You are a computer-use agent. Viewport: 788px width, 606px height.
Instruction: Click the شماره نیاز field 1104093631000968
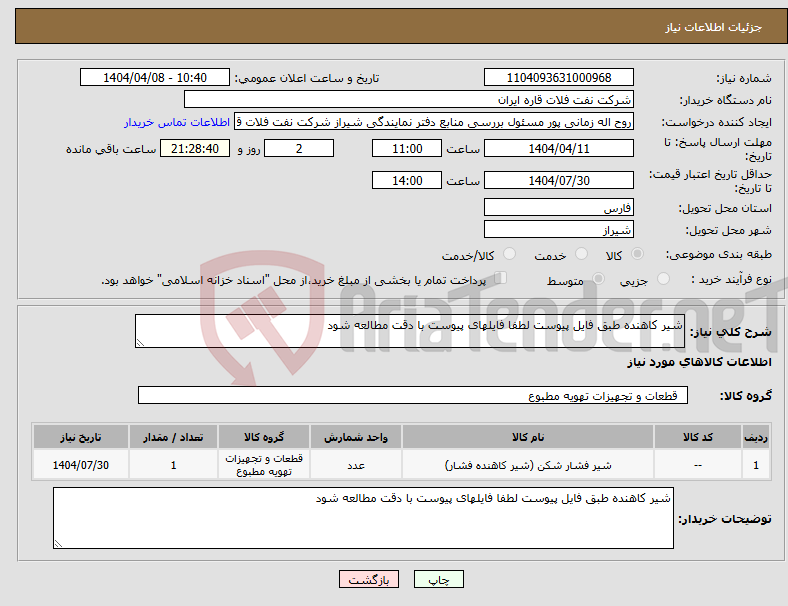coord(558,77)
